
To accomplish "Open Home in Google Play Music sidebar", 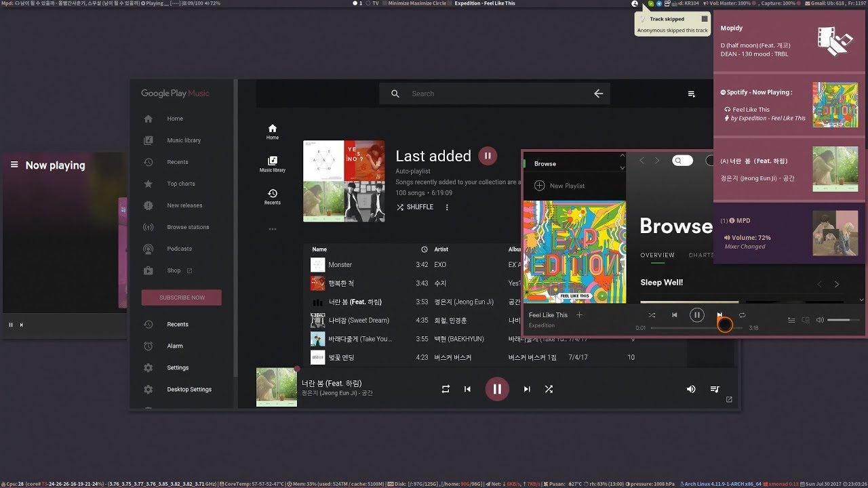I will [x=175, y=119].
